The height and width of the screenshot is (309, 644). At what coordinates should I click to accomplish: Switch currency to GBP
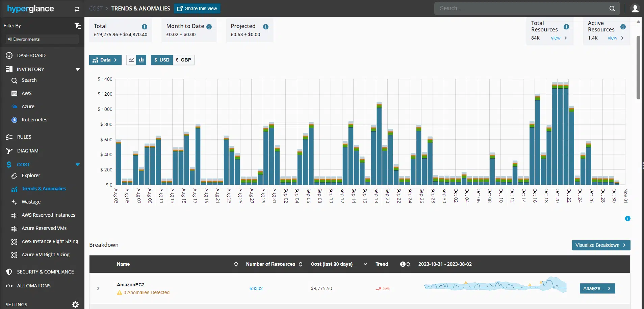pos(183,60)
